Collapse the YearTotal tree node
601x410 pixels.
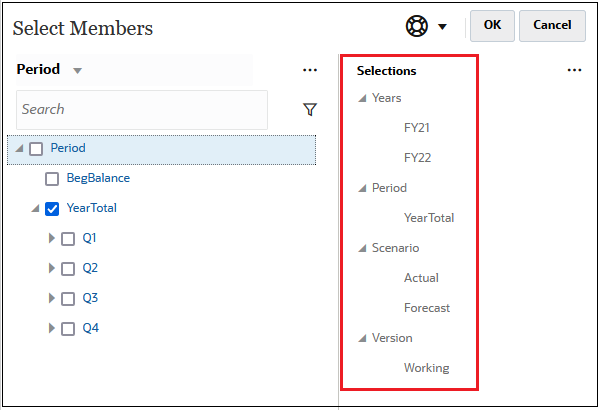pos(35,209)
